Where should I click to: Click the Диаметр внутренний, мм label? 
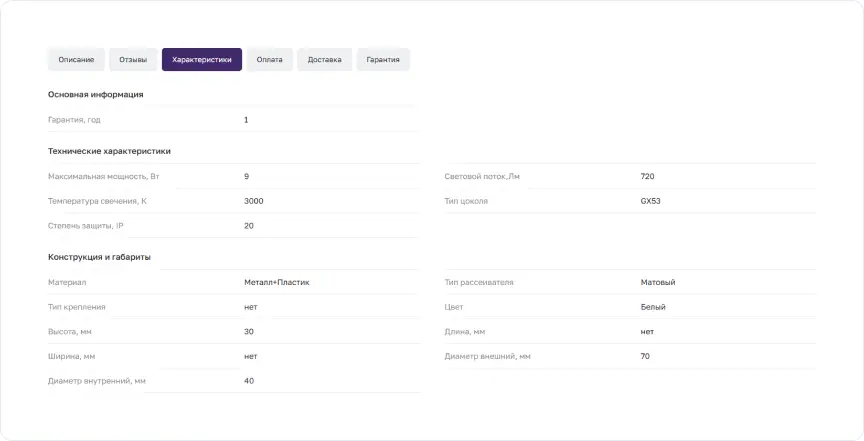(97, 381)
